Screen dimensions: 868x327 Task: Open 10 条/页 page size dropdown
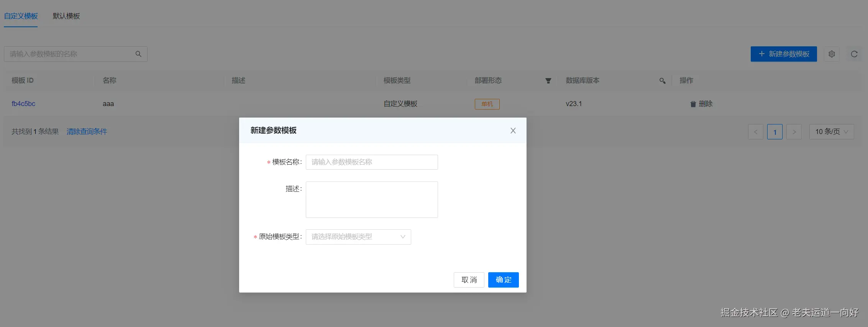point(832,132)
